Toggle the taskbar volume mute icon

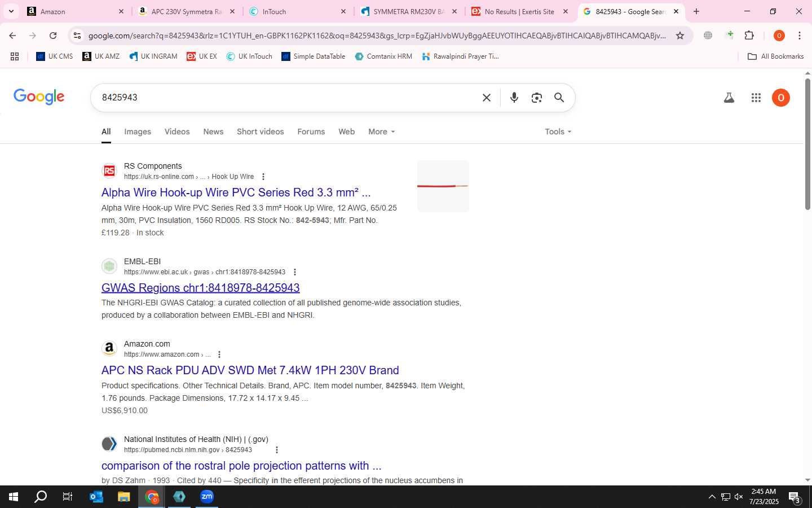click(x=739, y=497)
